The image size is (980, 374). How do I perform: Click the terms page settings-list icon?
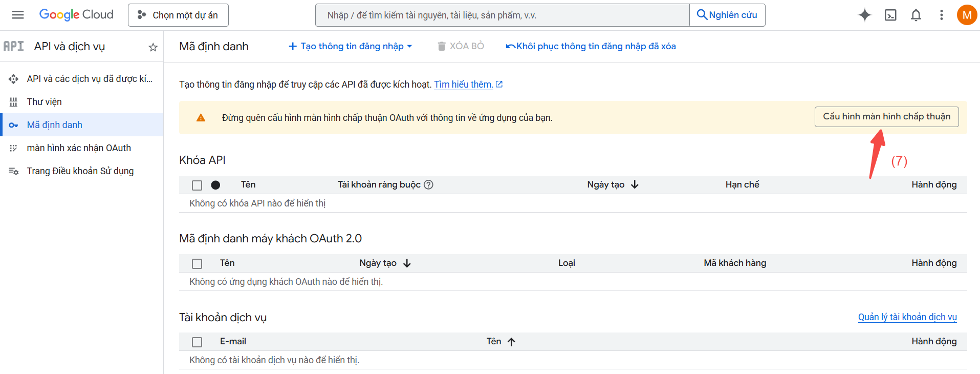(14, 171)
